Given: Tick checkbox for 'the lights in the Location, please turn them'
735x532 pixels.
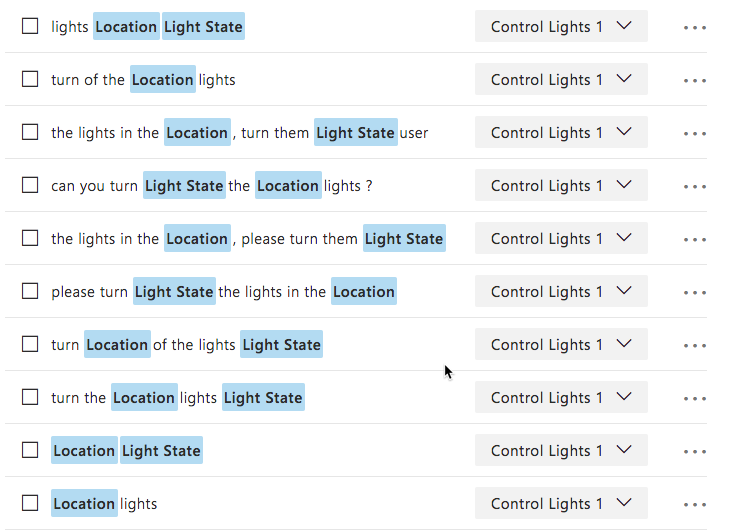Looking at the screenshot, I should (30, 238).
